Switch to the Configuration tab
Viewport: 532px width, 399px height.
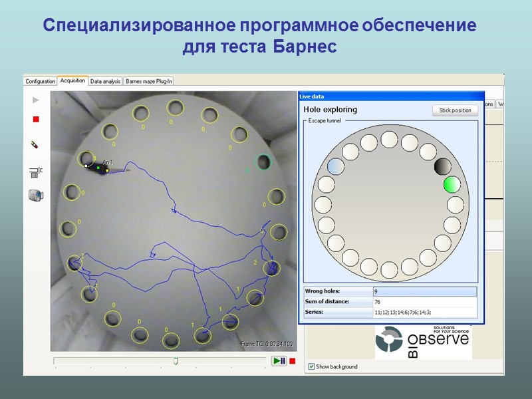click(x=40, y=80)
